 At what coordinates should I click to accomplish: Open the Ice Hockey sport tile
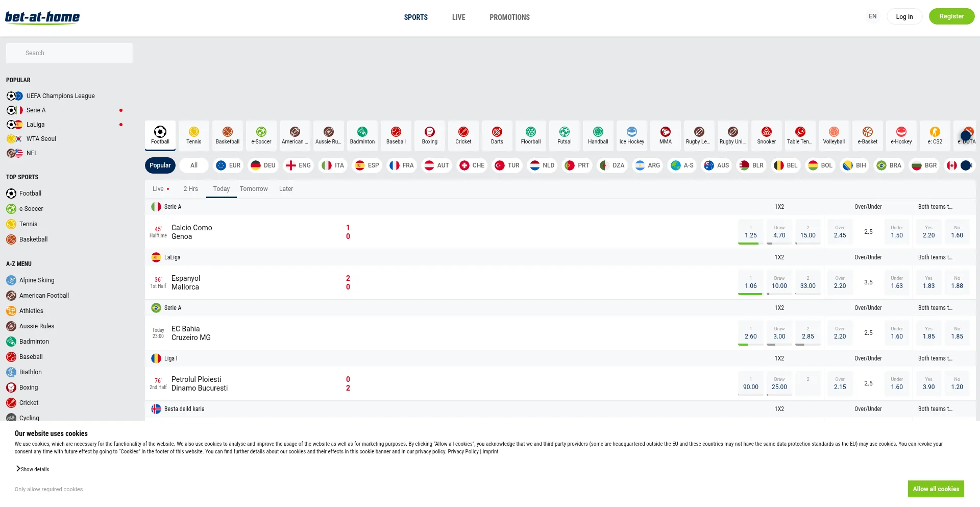coord(632,135)
